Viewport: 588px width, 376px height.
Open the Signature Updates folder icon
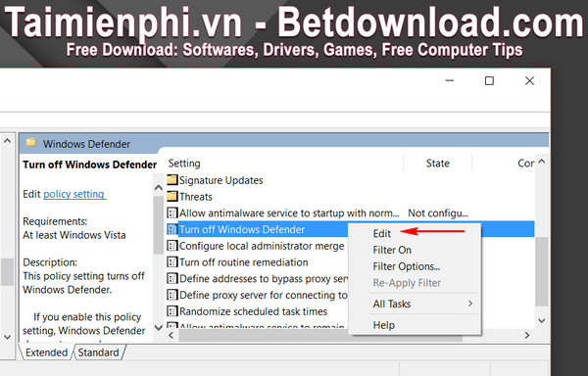[172, 180]
